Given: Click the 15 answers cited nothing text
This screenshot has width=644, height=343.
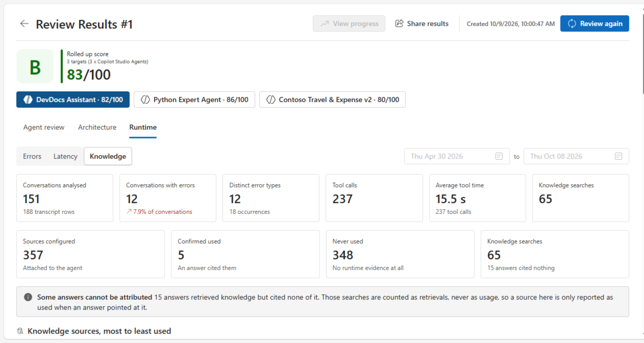Looking at the screenshot, I should tap(521, 268).
